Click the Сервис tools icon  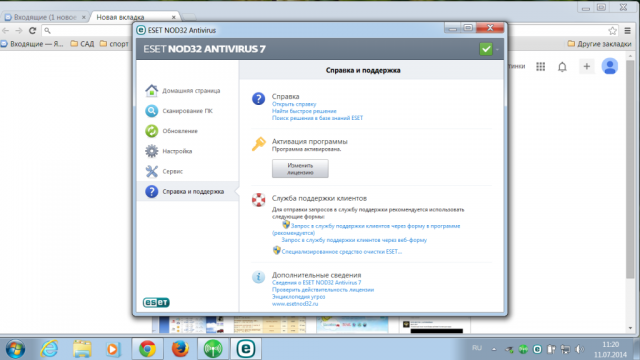click(151, 171)
